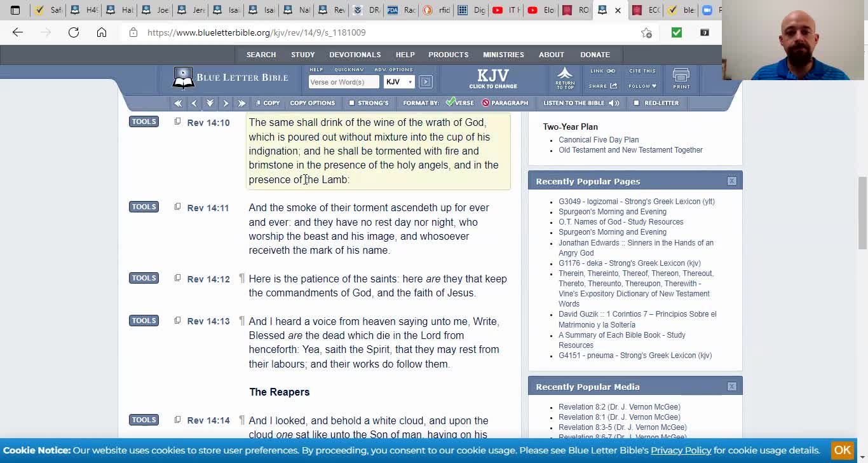
Task: Go to the next chapter with the single right arrow
Action: point(226,103)
